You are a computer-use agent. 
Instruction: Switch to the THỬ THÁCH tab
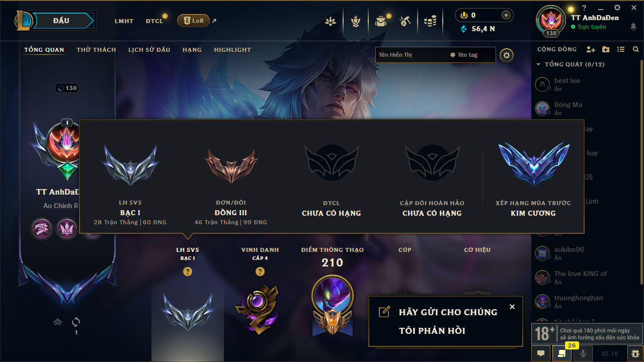click(x=96, y=50)
